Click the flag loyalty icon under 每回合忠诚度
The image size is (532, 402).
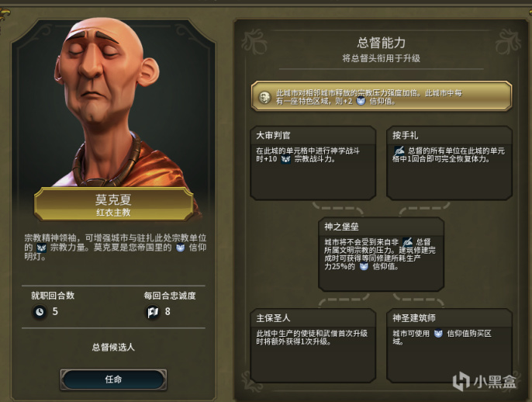153,312
